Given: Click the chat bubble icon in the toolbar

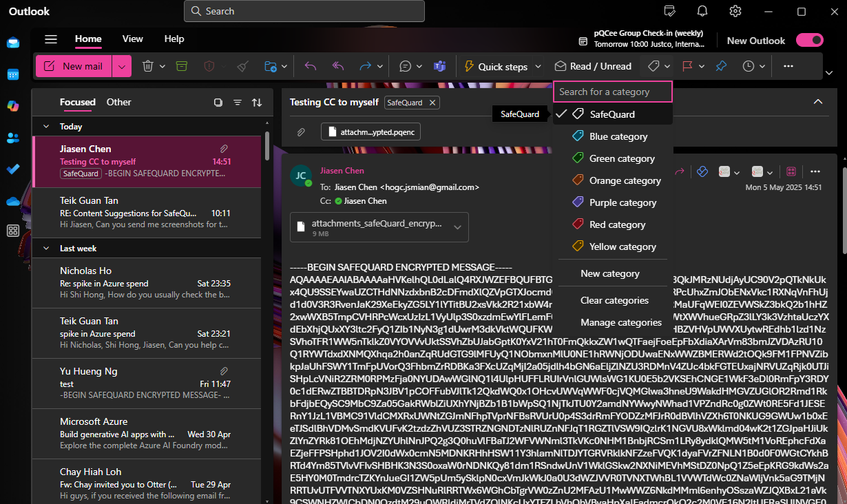Looking at the screenshot, I should [x=406, y=66].
